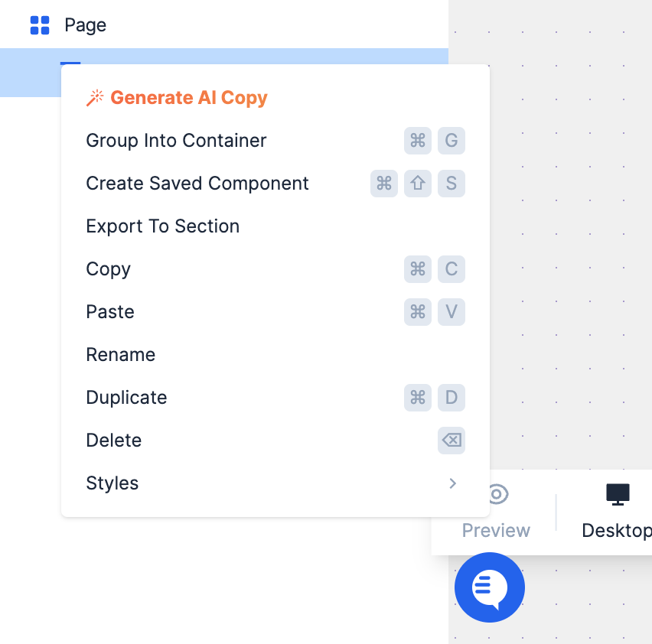Screen dimensions: 652x644
Task: Click the Page grid icon
Action: [39, 25]
